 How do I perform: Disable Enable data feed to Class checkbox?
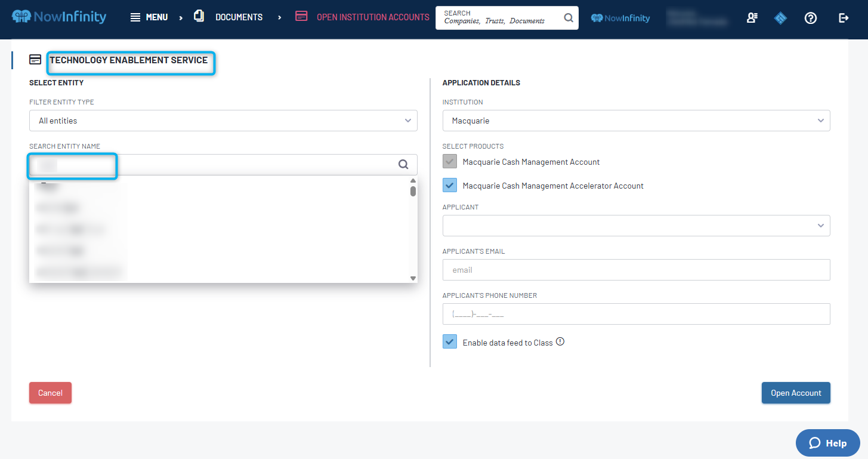pyautogui.click(x=450, y=342)
